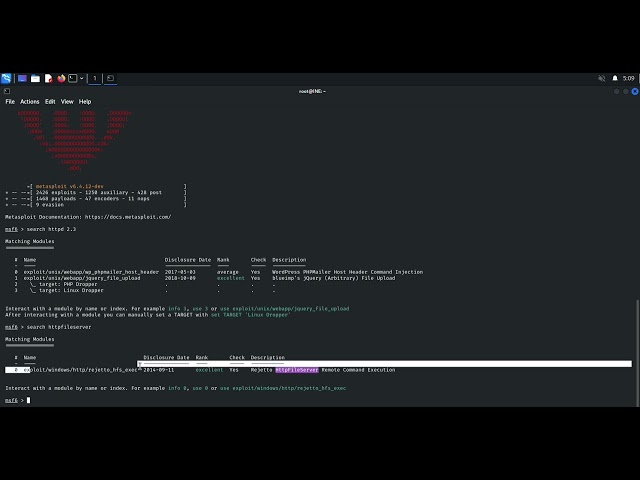Screen dimensions: 640x480
Task: Click the first 'Matching Modules' heading
Action: pyautogui.click(x=29, y=241)
